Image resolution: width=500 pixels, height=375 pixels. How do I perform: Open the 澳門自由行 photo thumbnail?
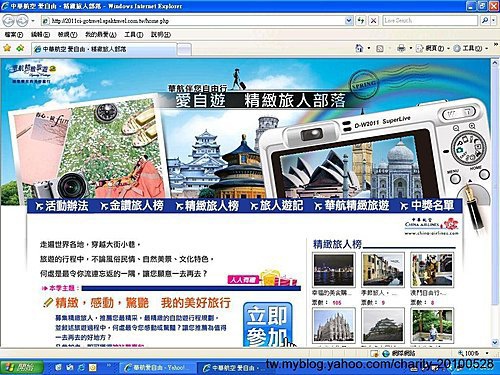tap(432, 270)
